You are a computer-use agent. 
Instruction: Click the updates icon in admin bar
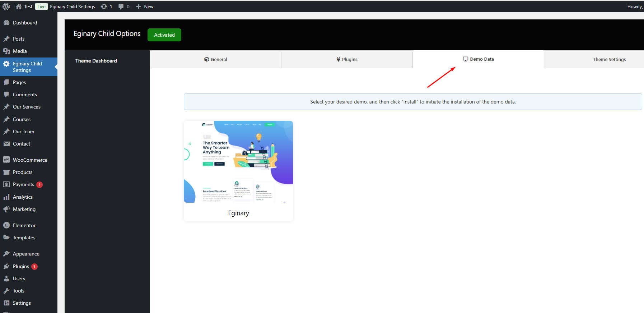pyautogui.click(x=104, y=6)
